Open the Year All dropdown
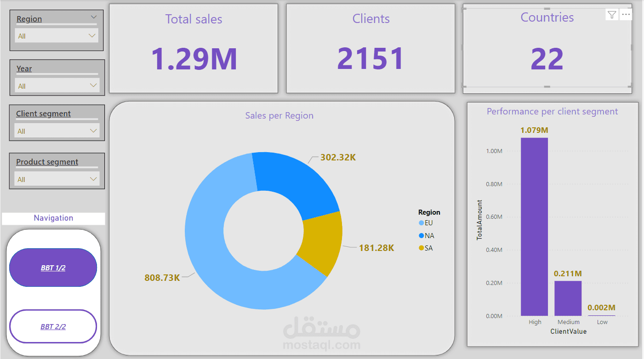Screen dimensions: 644x359 (x=57, y=85)
